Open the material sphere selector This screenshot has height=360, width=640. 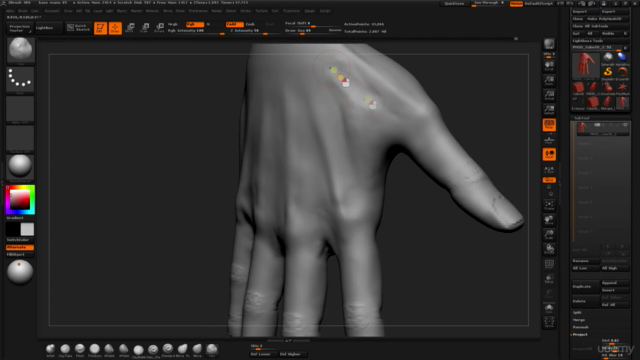pyautogui.click(x=20, y=167)
